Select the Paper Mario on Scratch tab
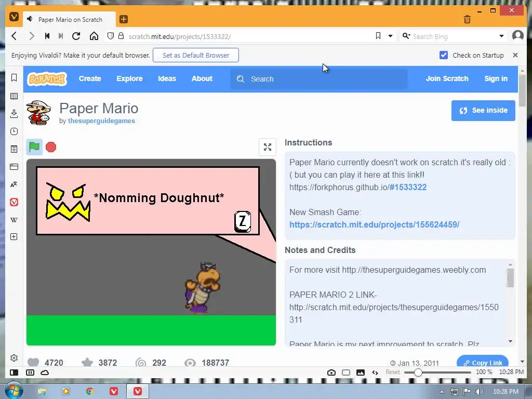The width and height of the screenshot is (532, 399). pyautogui.click(x=69, y=19)
